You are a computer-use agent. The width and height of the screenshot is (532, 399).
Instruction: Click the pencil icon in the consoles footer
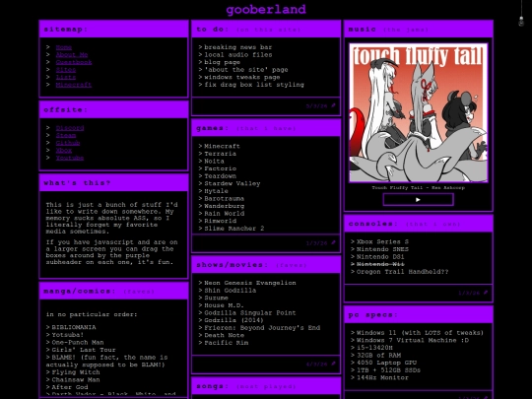[x=486, y=293]
